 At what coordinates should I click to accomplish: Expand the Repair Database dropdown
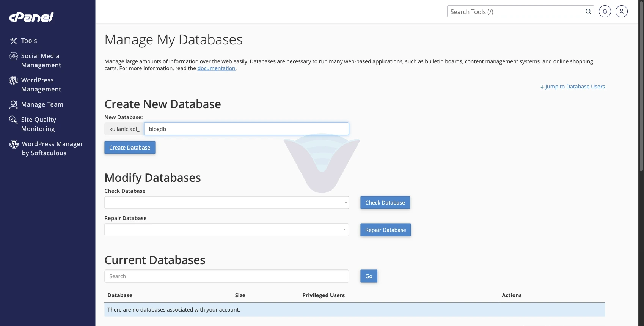pyautogui.click(x=227, y=230)
